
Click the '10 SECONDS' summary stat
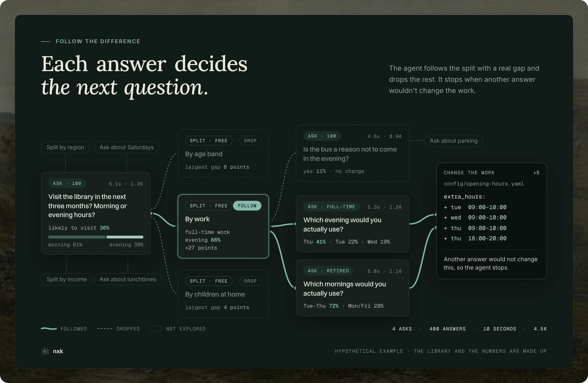[x=500, y=329]
